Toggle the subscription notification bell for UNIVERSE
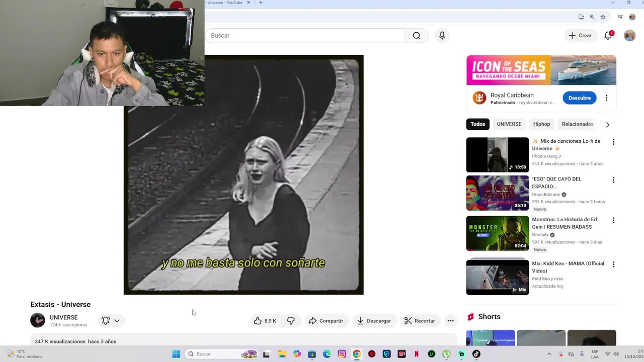The image size is (644, 362). click(106, 321)
